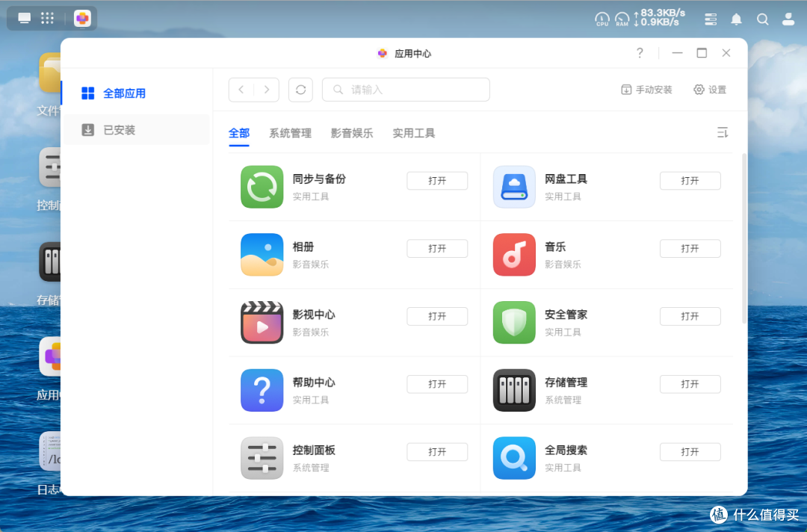Click the app list vertical scrollbar
This screenshot has width=807, height=532.
tap(743, 238)
